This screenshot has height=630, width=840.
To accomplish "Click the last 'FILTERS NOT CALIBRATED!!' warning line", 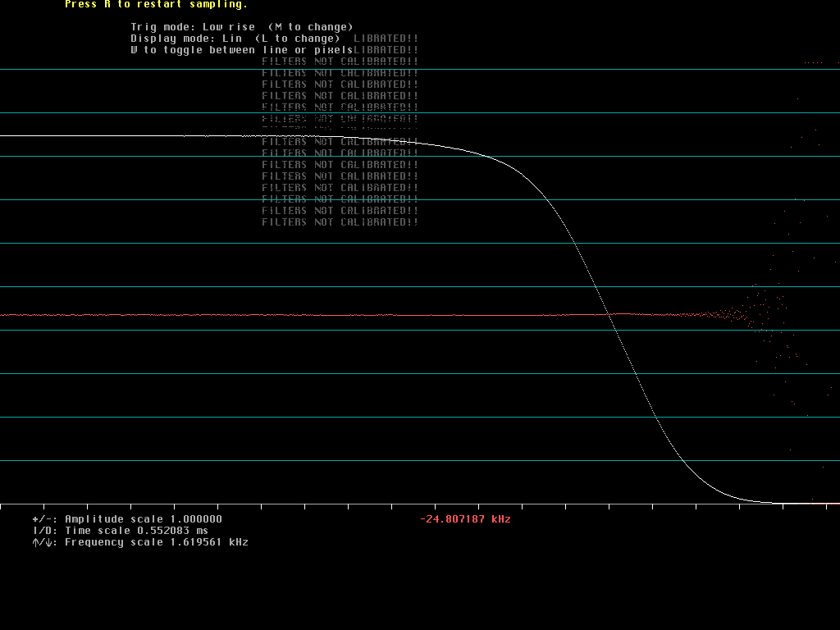I will coord(340,221).
